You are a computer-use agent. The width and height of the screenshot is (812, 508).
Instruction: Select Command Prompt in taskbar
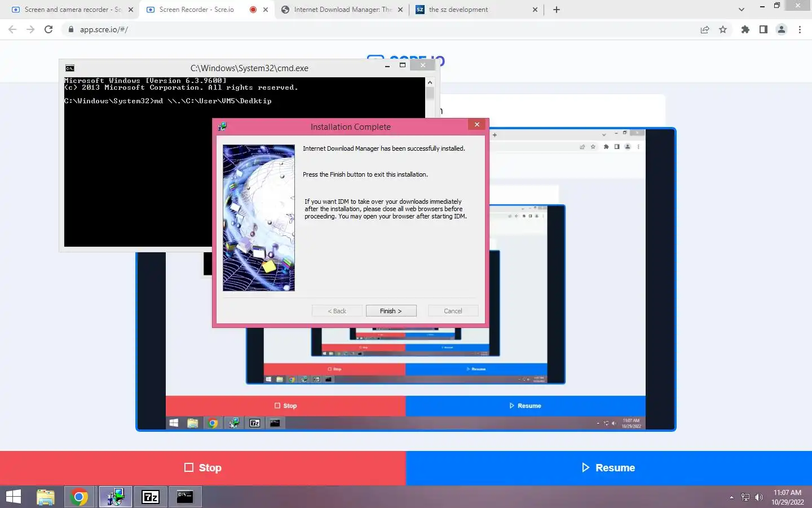tap(185, 497)
